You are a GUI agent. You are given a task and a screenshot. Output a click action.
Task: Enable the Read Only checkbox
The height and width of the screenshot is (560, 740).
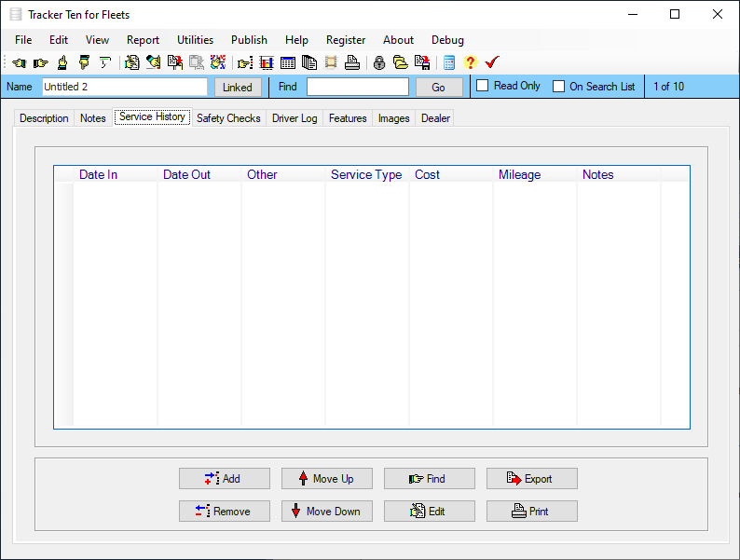[x=483, y=86]
